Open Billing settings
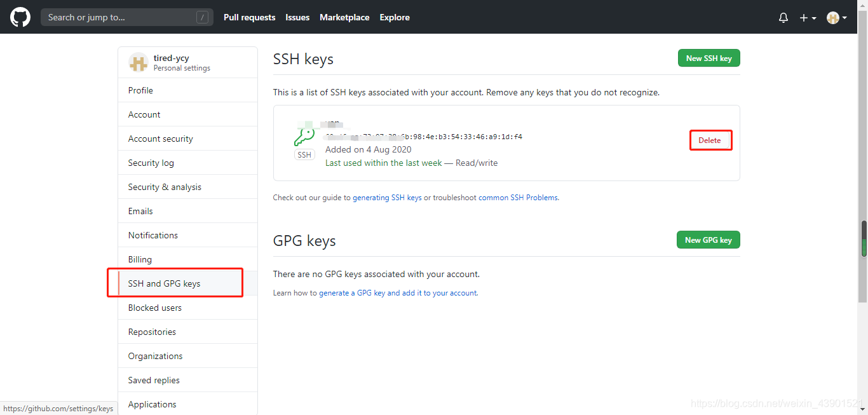 [187, 259]
